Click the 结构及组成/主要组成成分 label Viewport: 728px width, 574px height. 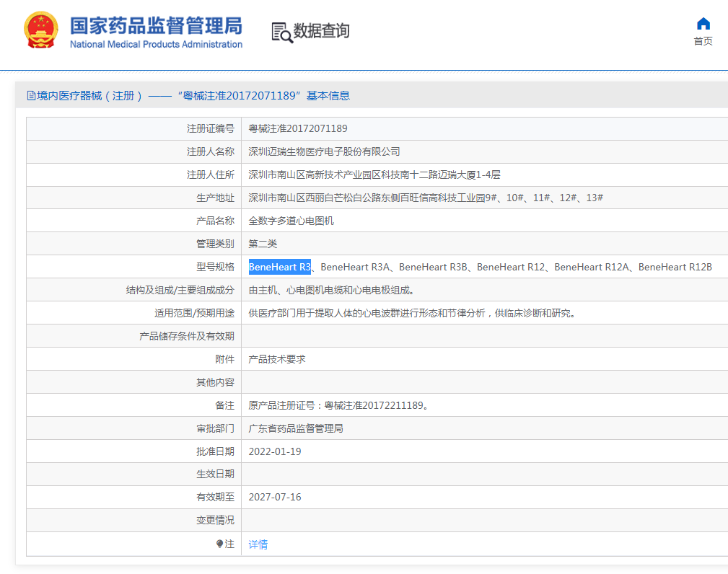coord(180,290)
